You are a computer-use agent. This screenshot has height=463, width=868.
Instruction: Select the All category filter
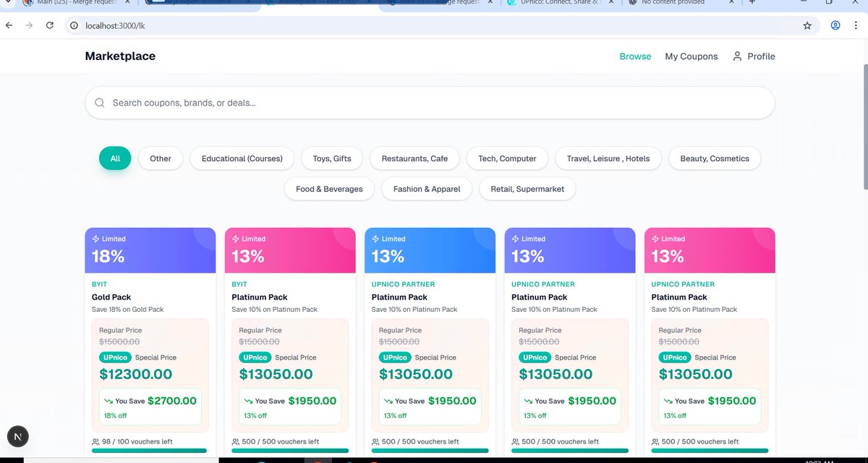pos(115,158)
